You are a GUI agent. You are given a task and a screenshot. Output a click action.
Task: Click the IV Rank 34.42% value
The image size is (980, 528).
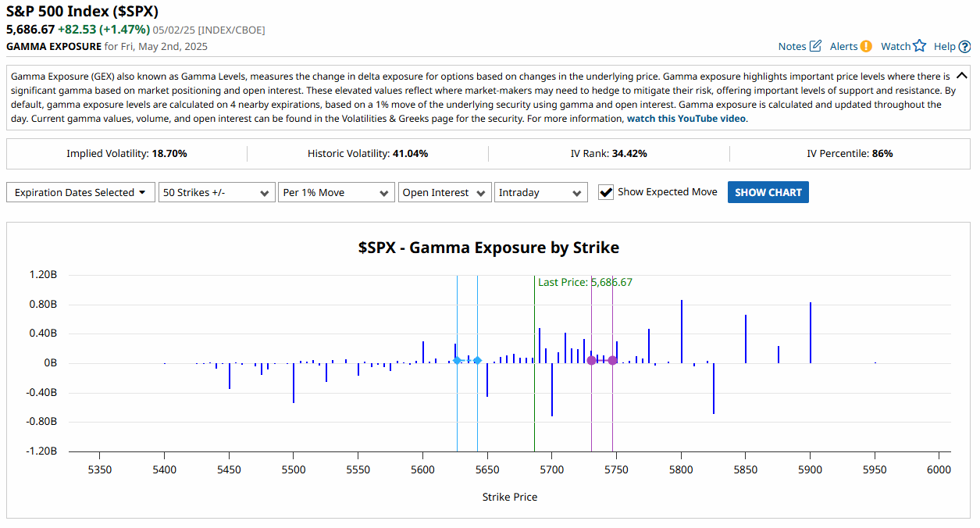[629, 154]
